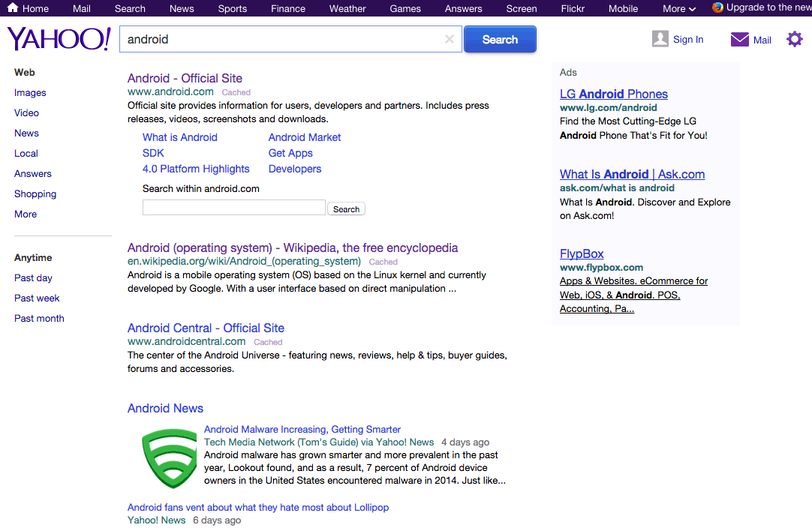Open 4.0 Platform Highlights sublink
The image size is (812, 531).
pos(196,169)
